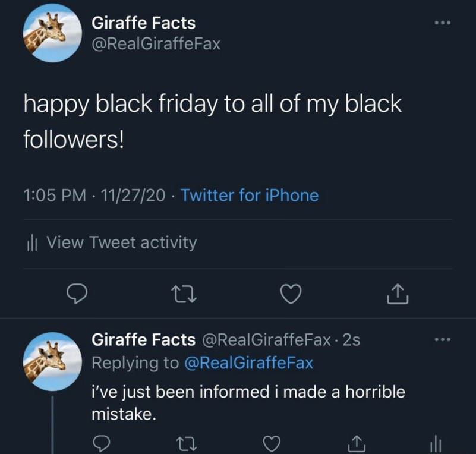Open more options for the reply tweet

point(443,340)
